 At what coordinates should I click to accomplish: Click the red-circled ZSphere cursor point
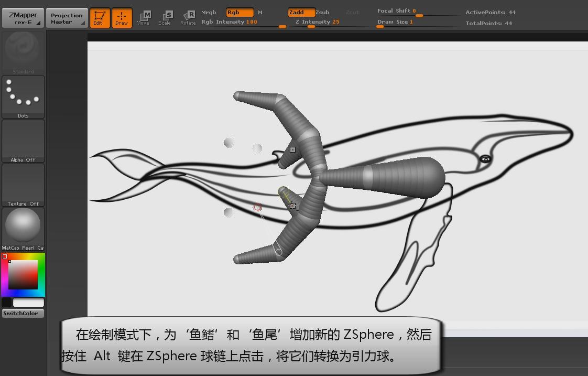click(257, 207)
